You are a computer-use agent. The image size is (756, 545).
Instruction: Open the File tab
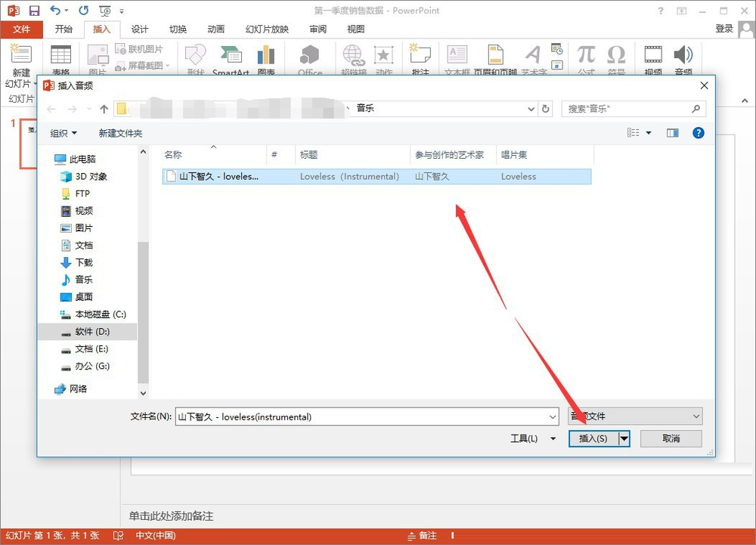[22, 29]
